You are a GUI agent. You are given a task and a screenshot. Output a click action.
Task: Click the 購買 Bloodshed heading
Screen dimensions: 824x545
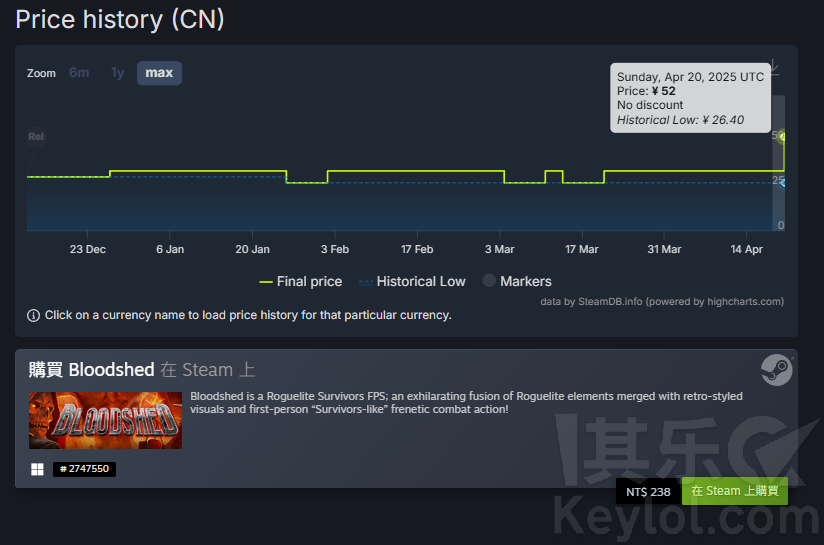(91, 369)
